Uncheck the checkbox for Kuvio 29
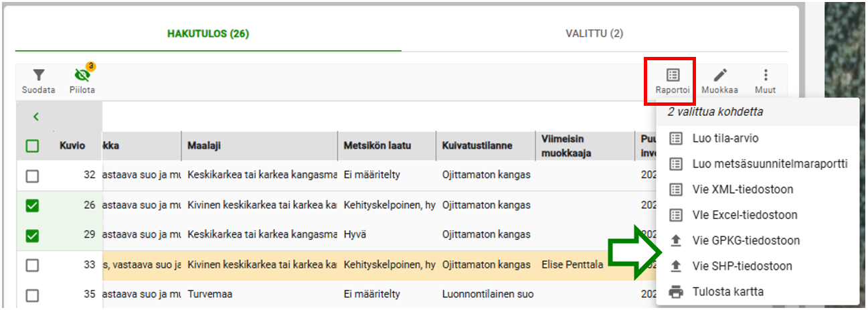This screenshot has height=310, width=868. (32, 235)
